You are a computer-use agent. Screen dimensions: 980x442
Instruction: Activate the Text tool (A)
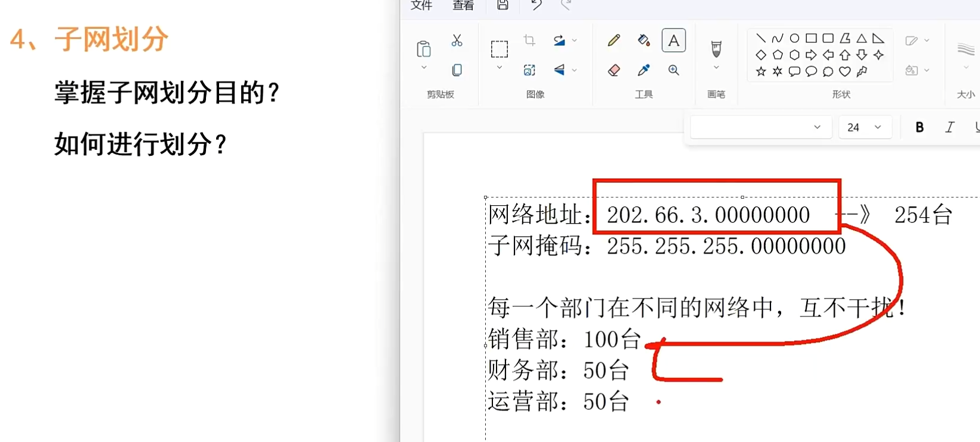pyautogui.click(x=673, y=40)
